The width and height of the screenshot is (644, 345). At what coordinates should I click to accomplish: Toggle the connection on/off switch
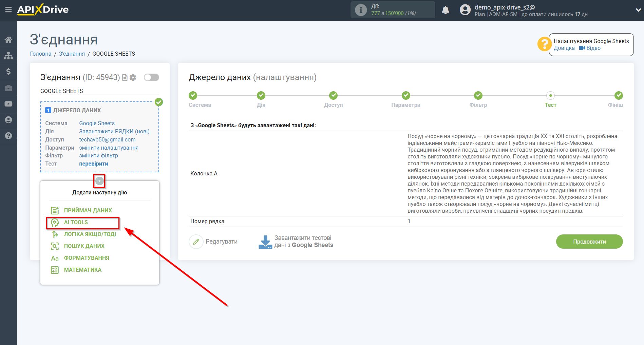point(151,77)
